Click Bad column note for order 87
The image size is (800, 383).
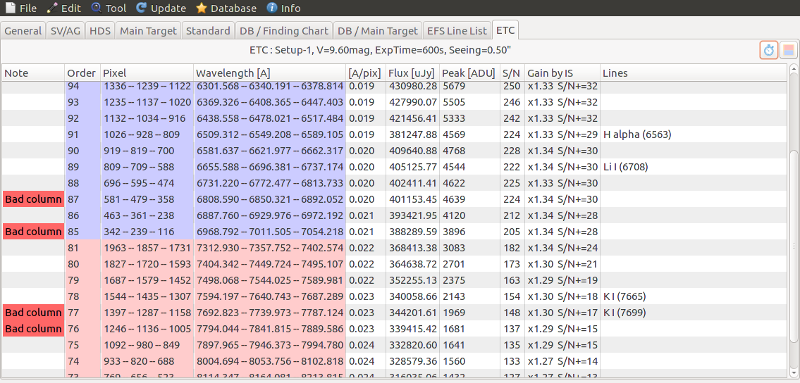click(x=34, y=199)
